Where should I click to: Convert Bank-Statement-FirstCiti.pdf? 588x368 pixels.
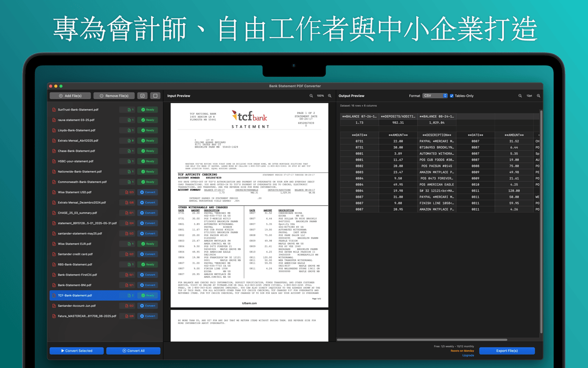(x=148, y=275)
